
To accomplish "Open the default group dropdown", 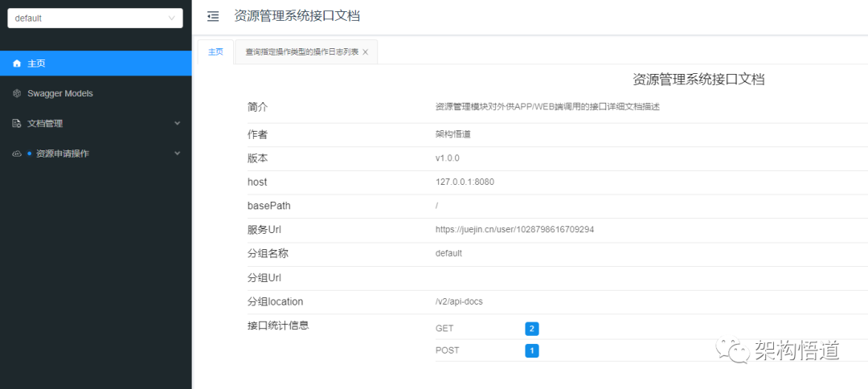I will point(95,18).
